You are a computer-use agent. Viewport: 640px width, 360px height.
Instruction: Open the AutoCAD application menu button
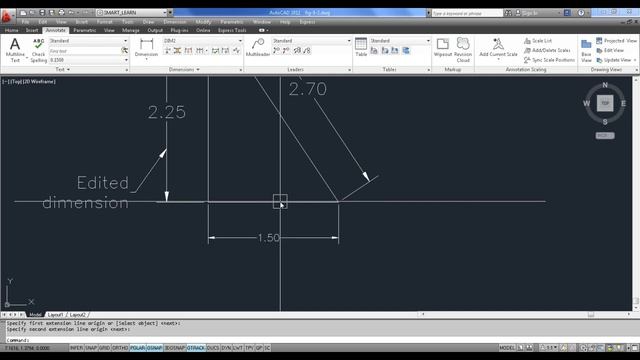7,16
